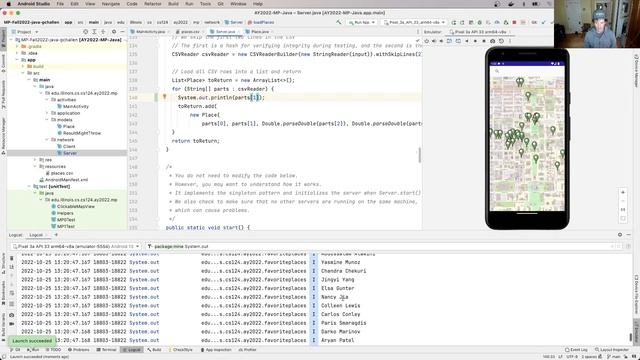Click Logcat clear trash icon
This screenshot has width=640, height=360.
pyautogui.click(x=11, y=258)
